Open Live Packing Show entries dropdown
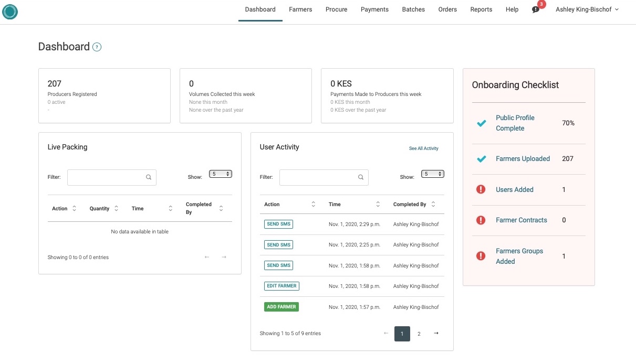Viewport: 636px width, 364px height. point(221,174)
